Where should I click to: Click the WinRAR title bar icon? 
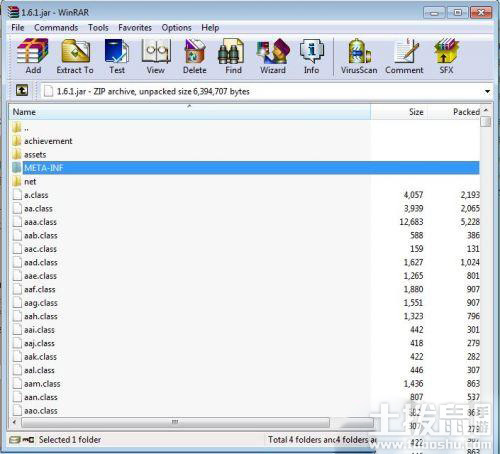pos(13,12)
